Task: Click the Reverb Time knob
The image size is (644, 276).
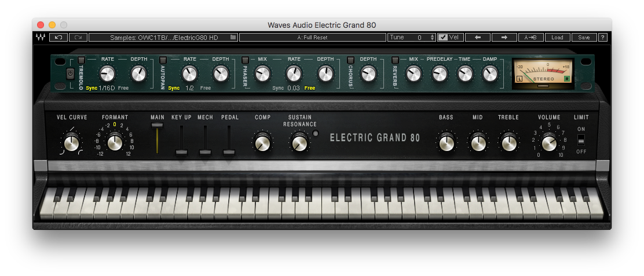Action: 464,74
